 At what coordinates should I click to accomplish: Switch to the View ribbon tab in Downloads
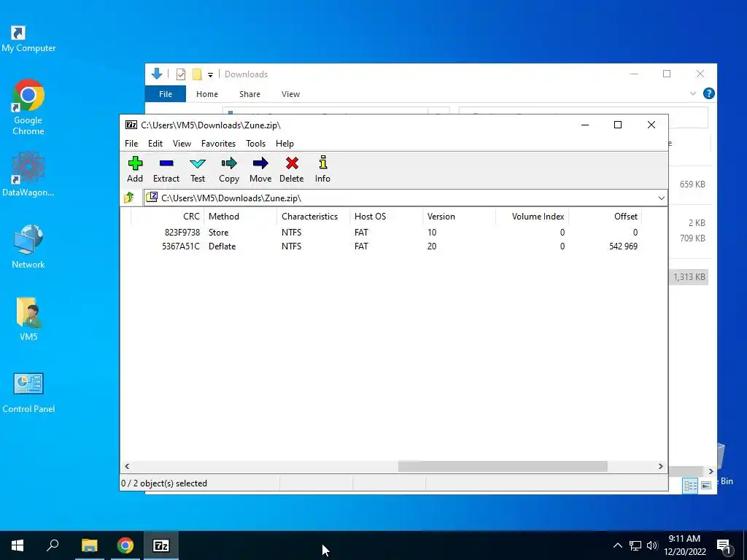click(x=290, y=94)
